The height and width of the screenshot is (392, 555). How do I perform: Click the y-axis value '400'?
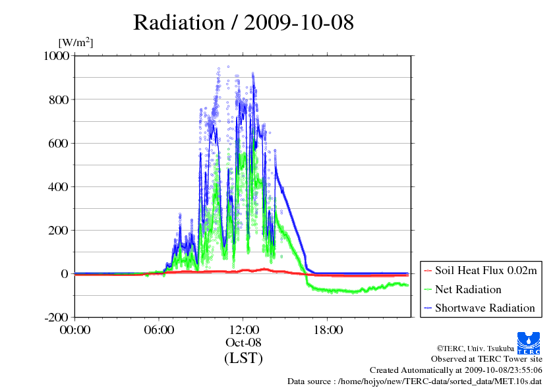59,187
